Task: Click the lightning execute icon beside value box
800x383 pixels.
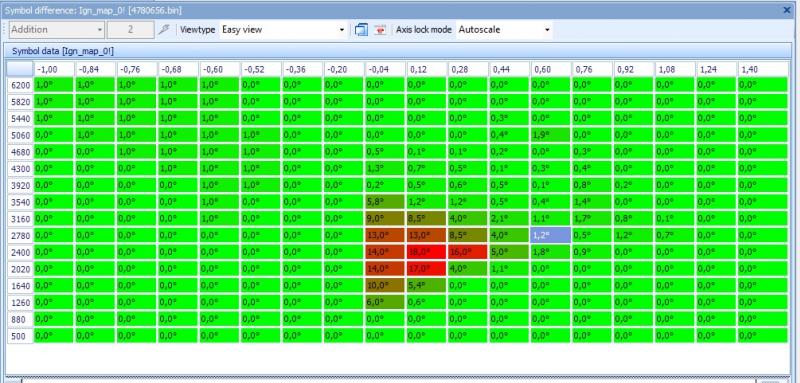Action: tap(163, 30)
